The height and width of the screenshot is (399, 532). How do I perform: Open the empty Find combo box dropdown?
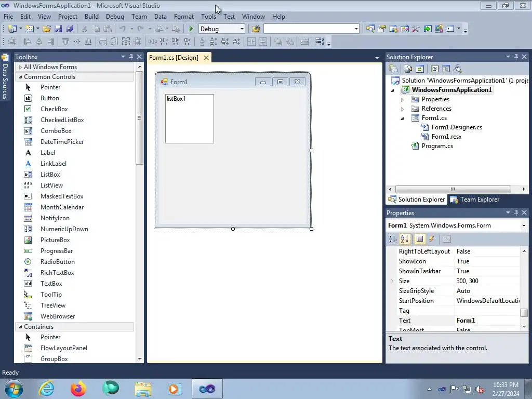[356, 29]
